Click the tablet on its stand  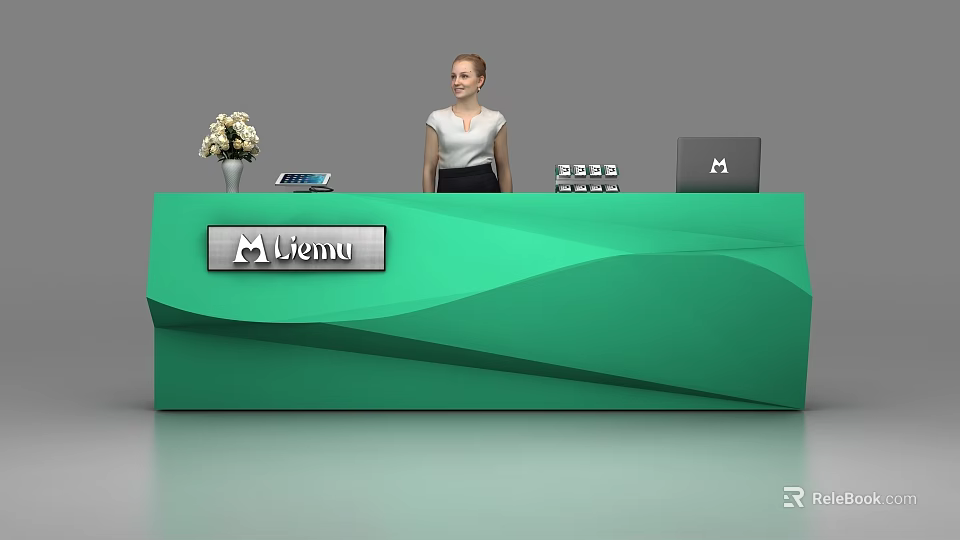click(x=304, y=181)
